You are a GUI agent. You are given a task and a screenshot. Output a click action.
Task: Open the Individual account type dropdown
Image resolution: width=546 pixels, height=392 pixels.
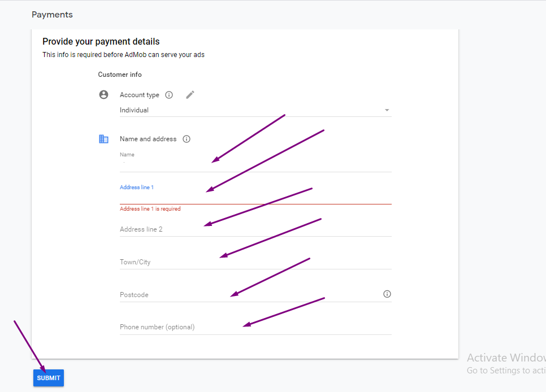(x=387, y=110)
